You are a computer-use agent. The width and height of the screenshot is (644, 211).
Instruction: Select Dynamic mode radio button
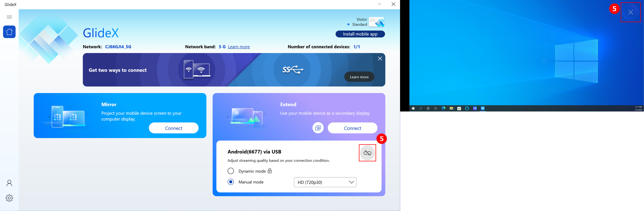(x=231, y=171)
